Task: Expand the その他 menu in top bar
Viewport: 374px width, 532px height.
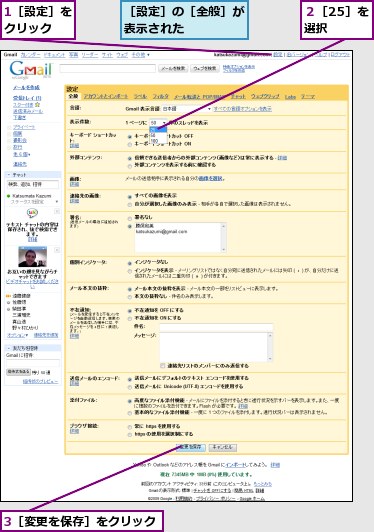Action: point(141,55)
